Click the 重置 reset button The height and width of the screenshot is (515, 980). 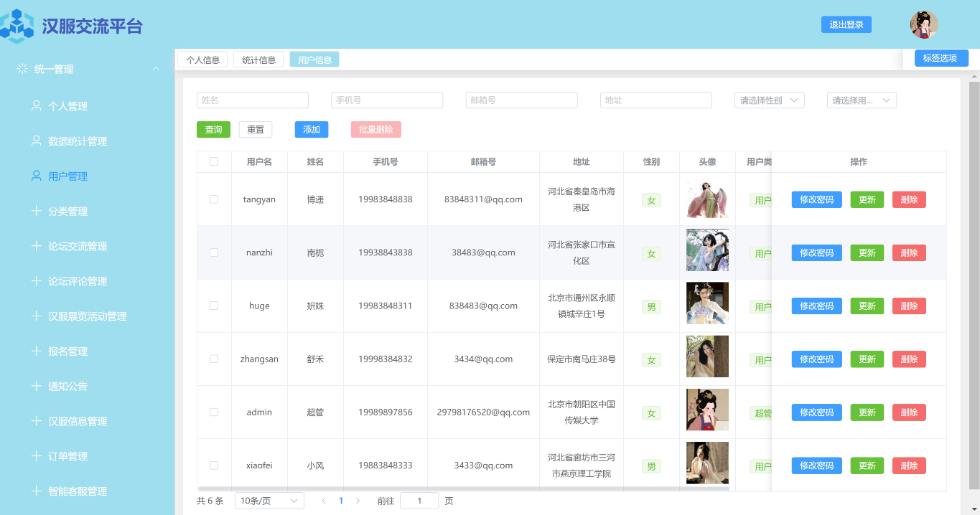pos(256,129)
